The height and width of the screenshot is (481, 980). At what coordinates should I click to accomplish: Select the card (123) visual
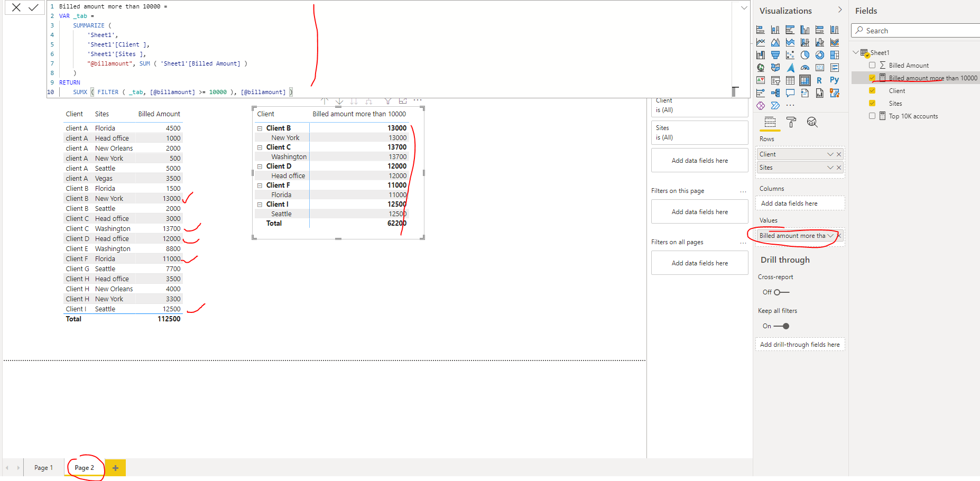click(x=820, y=68)
